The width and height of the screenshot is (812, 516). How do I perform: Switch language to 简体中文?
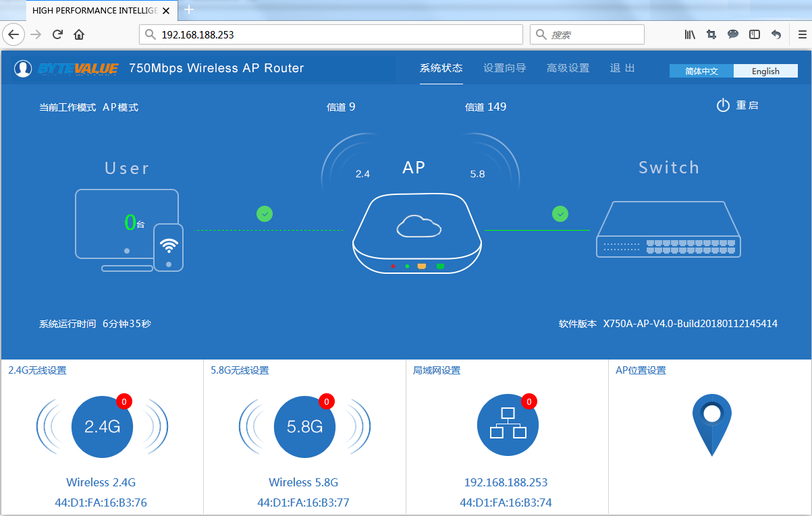pyautogui.click(x=701, y=71)
